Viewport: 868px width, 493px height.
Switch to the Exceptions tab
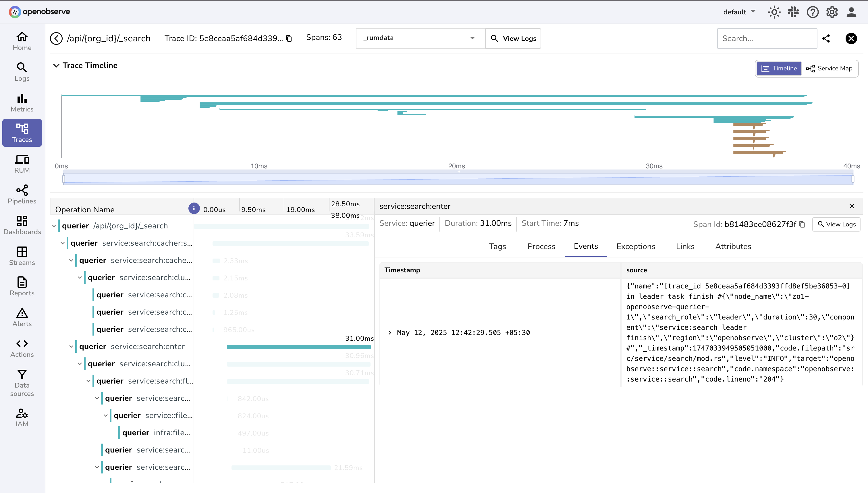tap(636, 246)
